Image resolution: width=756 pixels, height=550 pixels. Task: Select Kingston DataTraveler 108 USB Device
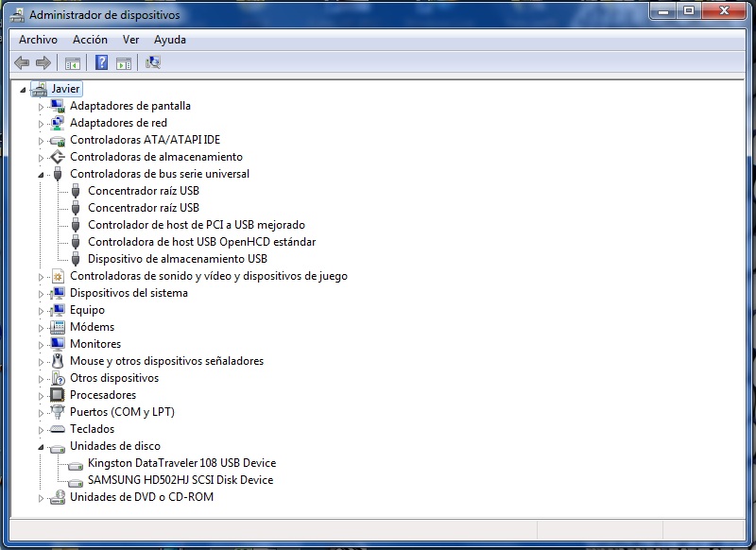(181, 463)
